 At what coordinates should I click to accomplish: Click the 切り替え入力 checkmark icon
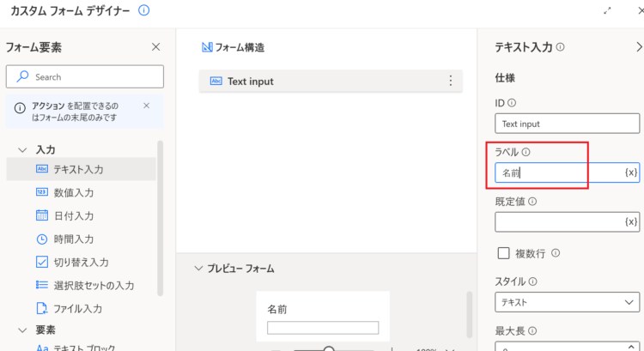[x=42, y=262]
